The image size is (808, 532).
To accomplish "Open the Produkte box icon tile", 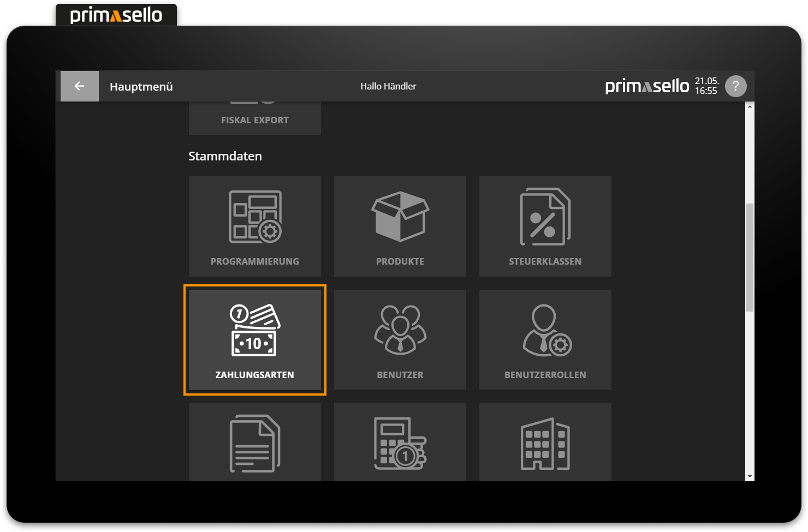I will click(400, 226).
